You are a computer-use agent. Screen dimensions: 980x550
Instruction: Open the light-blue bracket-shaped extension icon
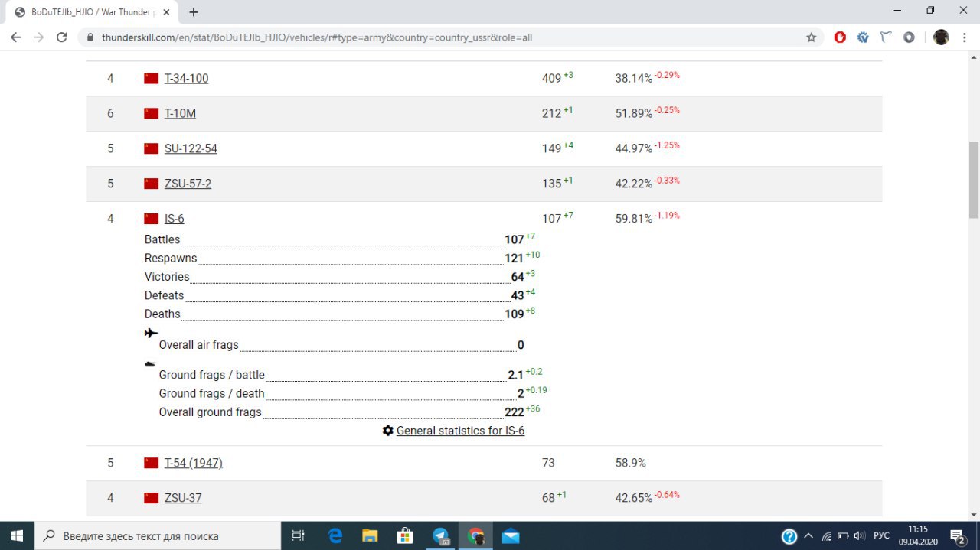click(886, 37)
